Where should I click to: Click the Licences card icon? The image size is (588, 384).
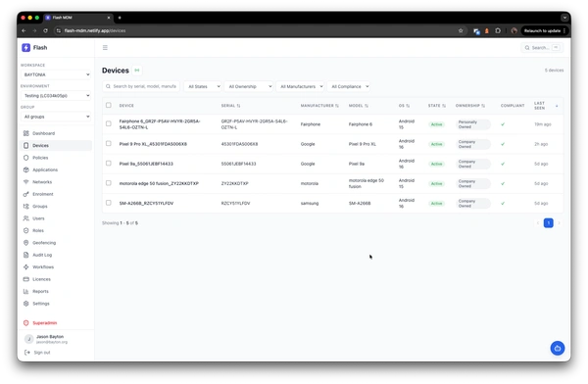[x=25, y=279]
